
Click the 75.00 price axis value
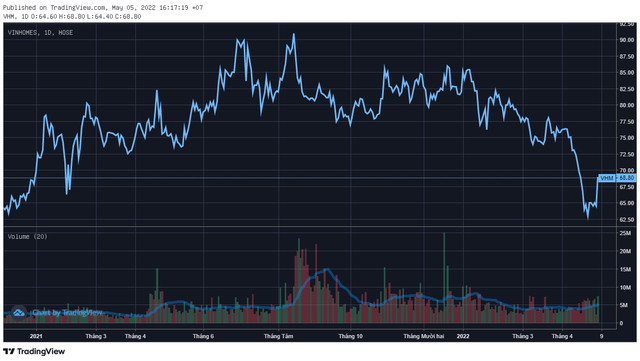627,138
